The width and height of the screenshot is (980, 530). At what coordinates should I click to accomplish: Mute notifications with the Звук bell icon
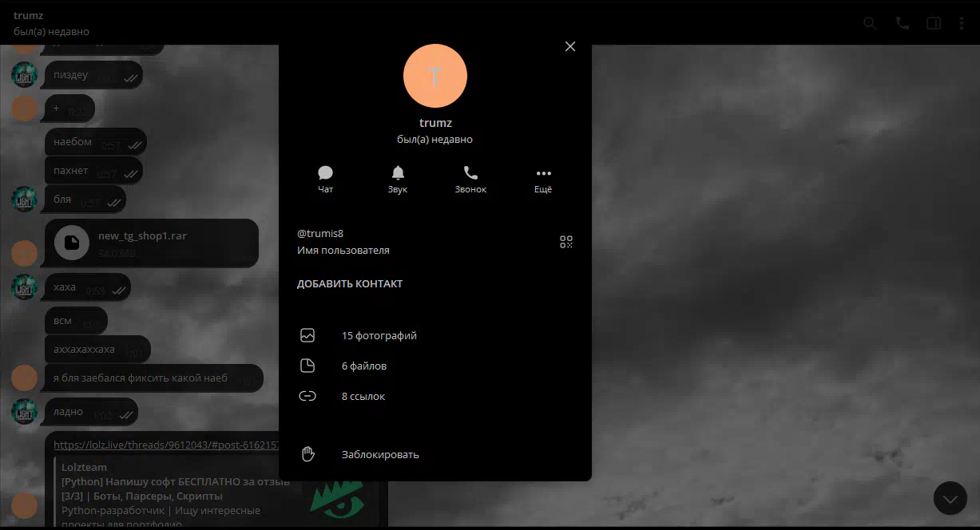398,179
